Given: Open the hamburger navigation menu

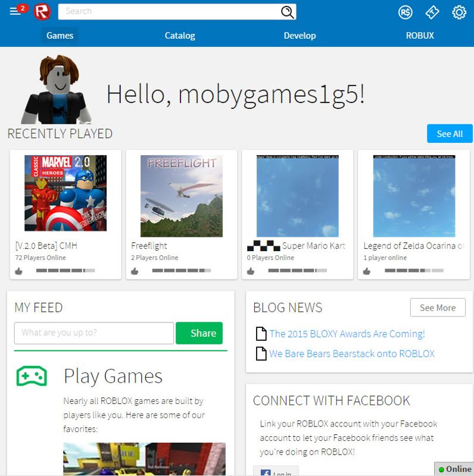Looking at the screenshot, I should (14, 11).
